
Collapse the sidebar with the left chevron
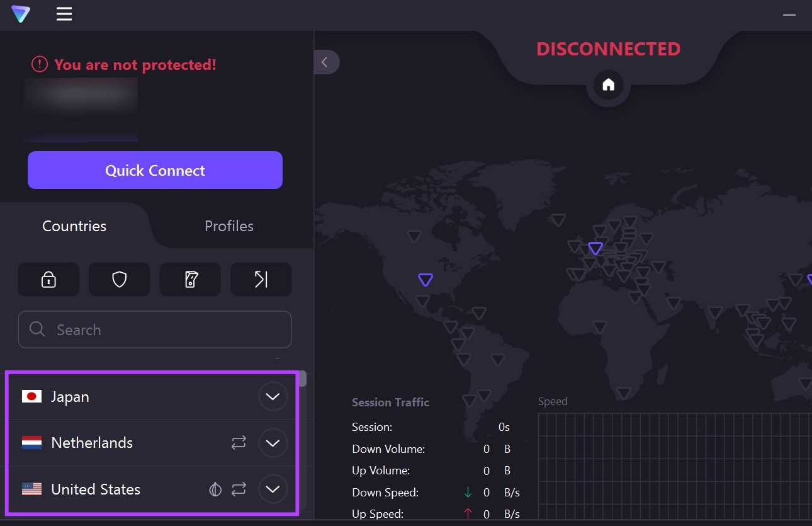326,62
